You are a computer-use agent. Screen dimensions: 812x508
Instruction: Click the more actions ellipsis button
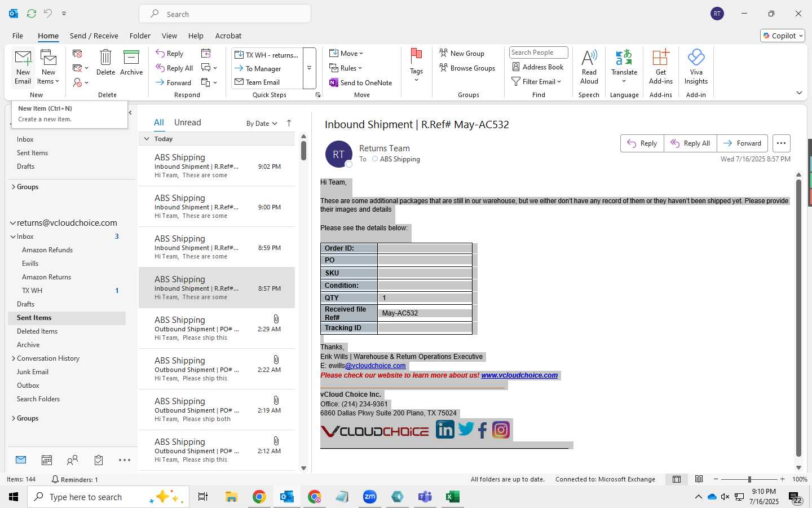[781, 143]
